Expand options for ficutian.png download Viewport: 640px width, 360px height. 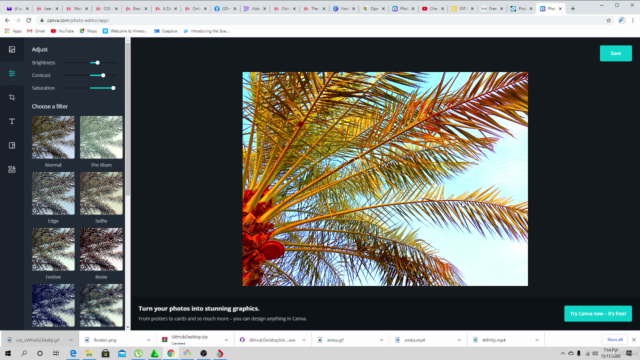click(x=148, y=340)
